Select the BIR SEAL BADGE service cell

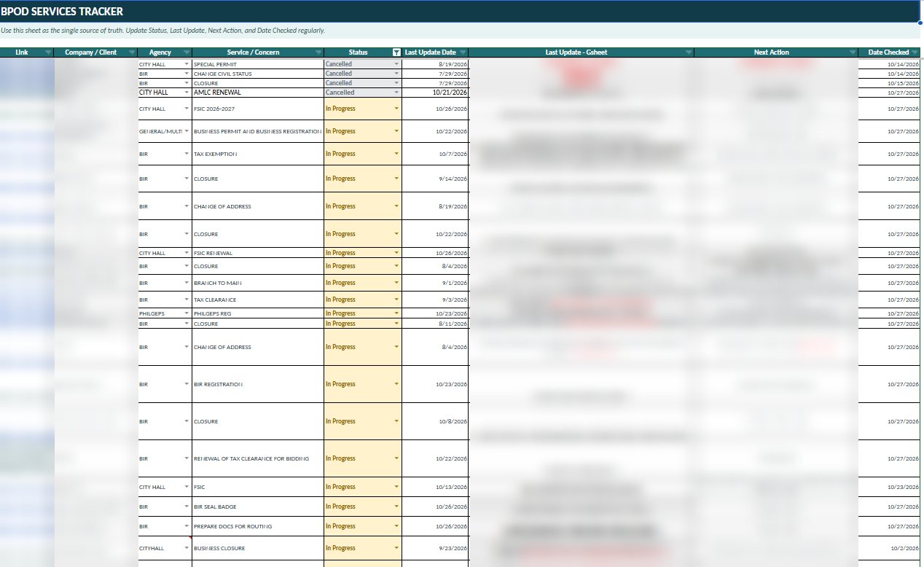pyautogui.click(x=258, y=507)
